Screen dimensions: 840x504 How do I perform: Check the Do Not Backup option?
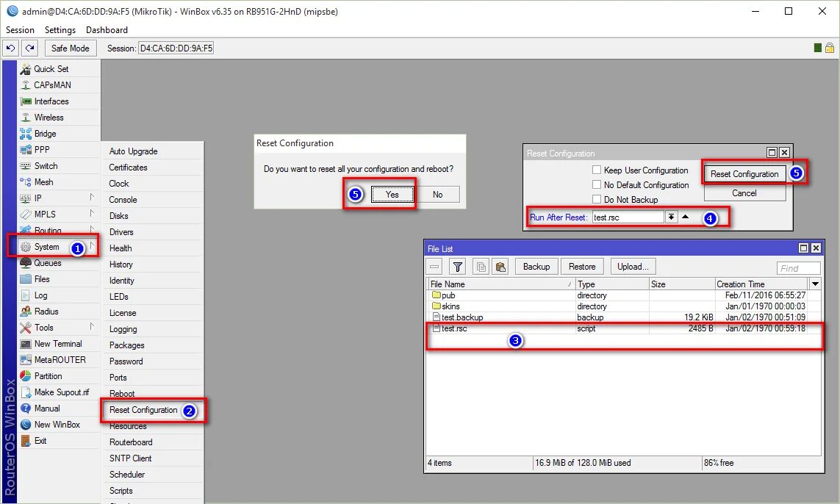tap(596, 199)
